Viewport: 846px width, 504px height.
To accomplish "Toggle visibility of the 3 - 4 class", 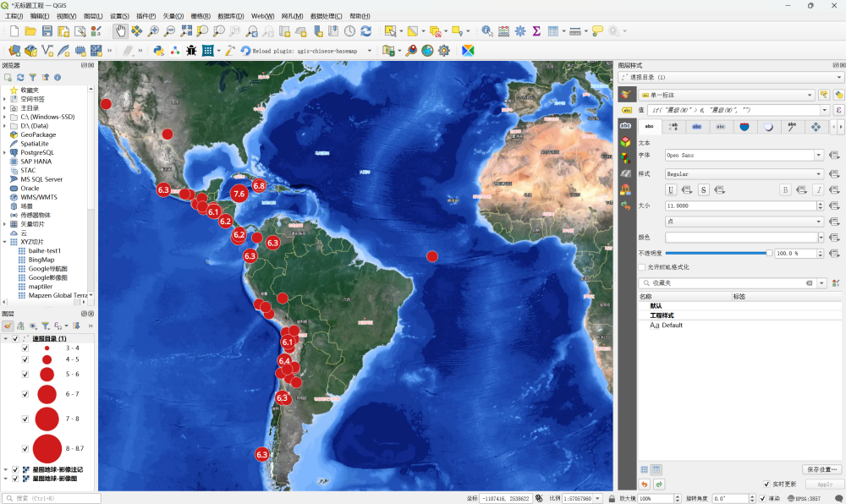I will click(x=25, y=348).
